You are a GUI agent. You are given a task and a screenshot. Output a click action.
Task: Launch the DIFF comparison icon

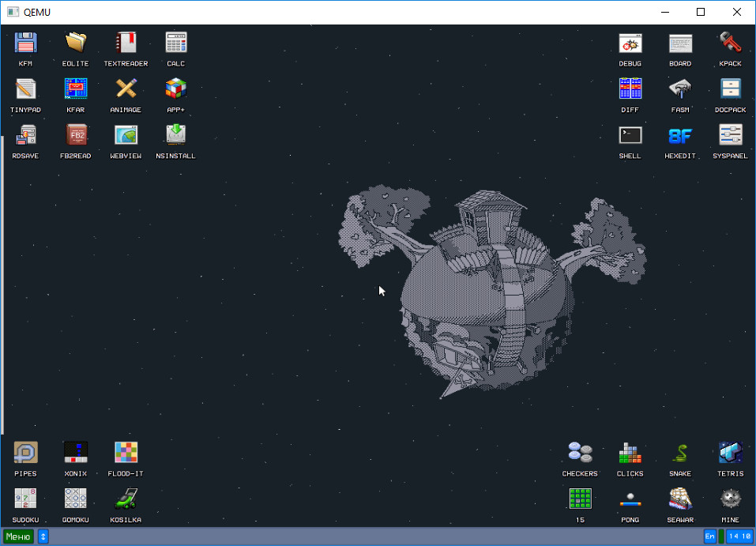[630, 88]
